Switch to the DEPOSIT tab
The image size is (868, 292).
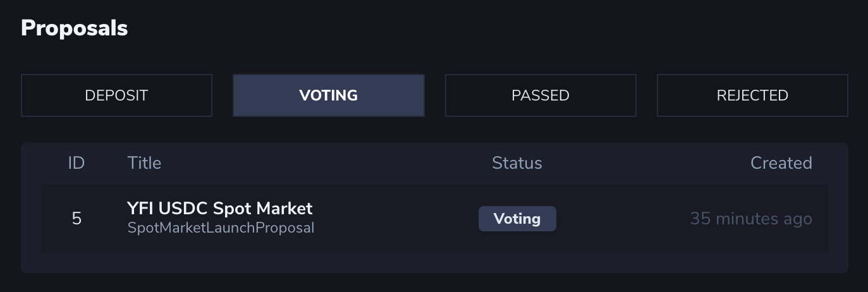[x=116, y=95]
